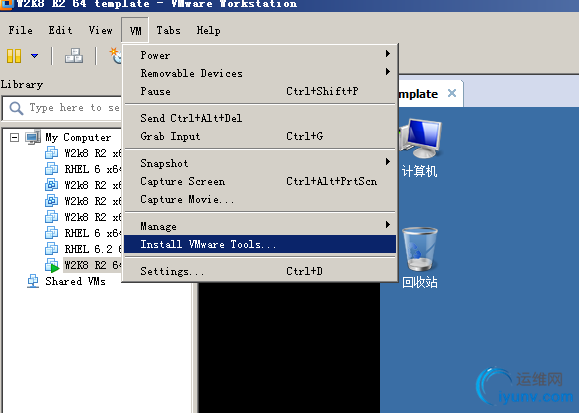Choose Pause from the VM menu
This screenshot has height=413, width=579.
click(x=260, y=91)
